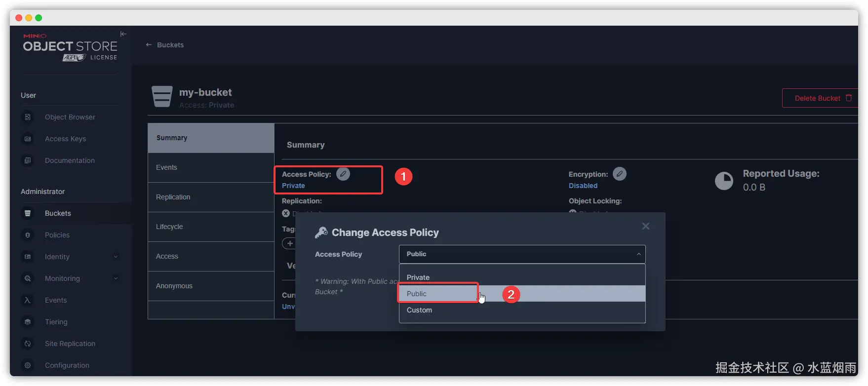This screenshot has height=386, width=868.
Task: Click the Reported Usage label
Action: click(781, 174)
